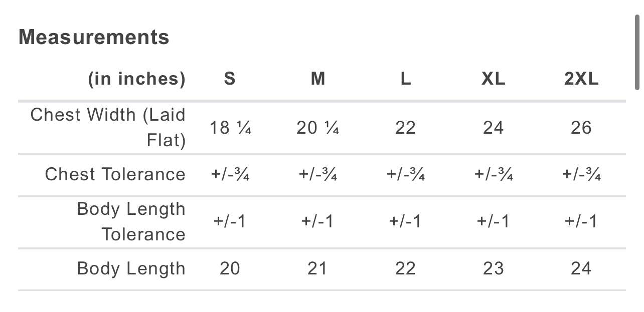Select the 2XL chest width value 26
The height and width of the screenshot is (312, 644).
click(581, 128)
